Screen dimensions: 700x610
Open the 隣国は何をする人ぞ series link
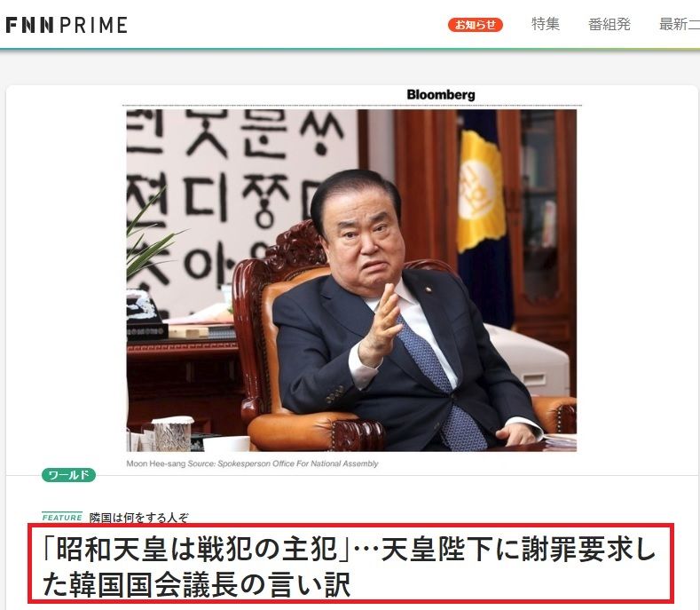click(138, 518)
